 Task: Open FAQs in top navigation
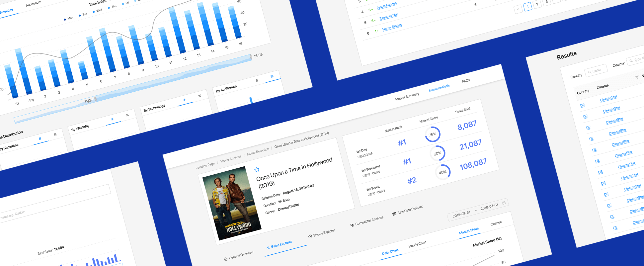click(x=466, y=81)
